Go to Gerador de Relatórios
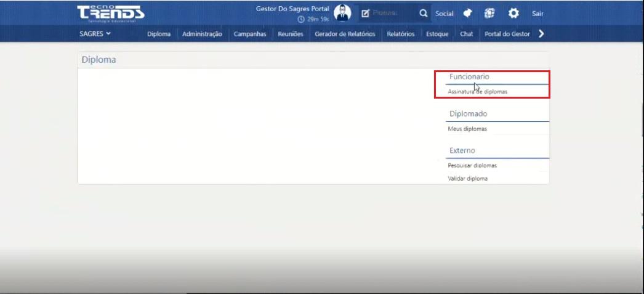 click(345, 34)
